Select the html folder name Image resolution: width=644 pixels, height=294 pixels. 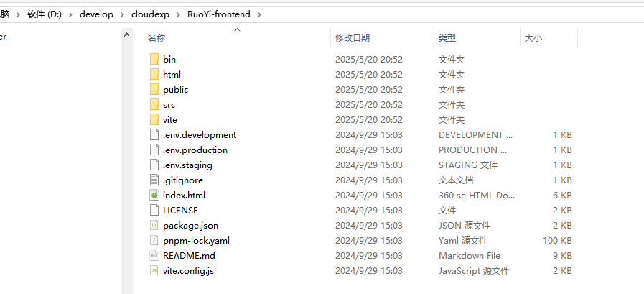tap(172, 75)
